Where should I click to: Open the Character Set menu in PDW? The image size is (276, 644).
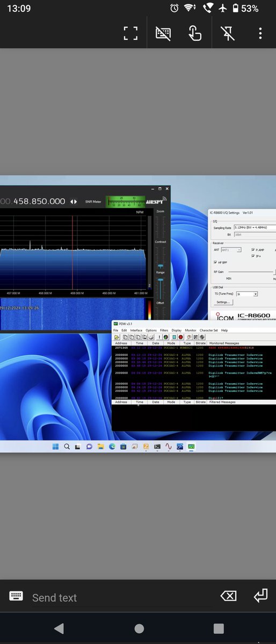tap(209, 331)
